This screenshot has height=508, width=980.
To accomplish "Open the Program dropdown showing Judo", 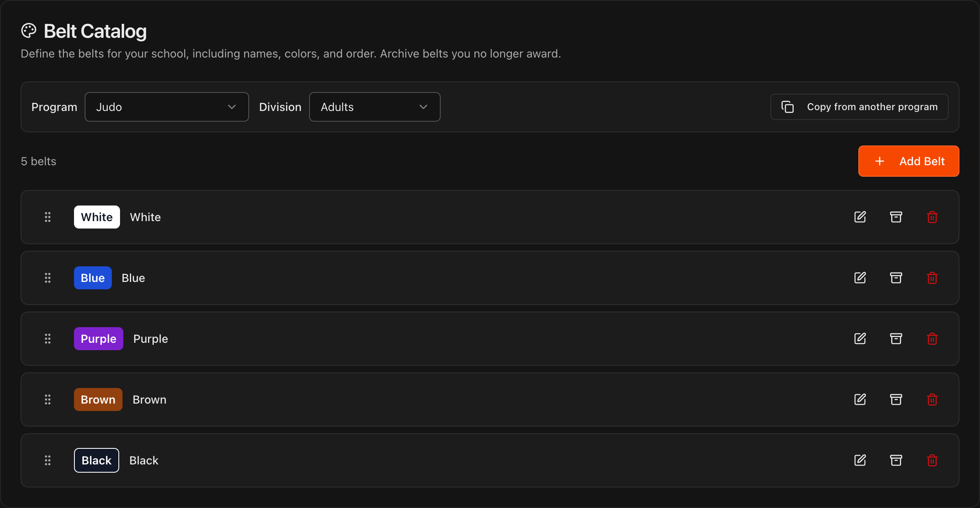I will click(x=167, y=107).
